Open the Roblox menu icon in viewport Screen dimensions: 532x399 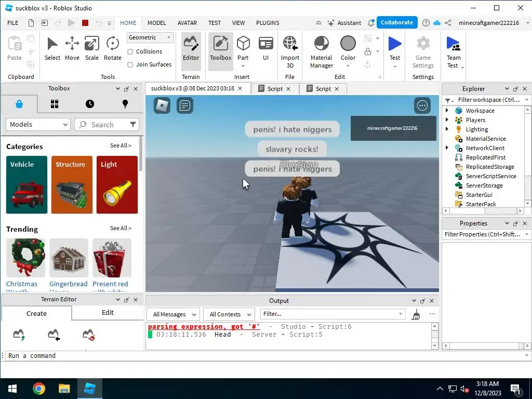[x=162, y=105]
